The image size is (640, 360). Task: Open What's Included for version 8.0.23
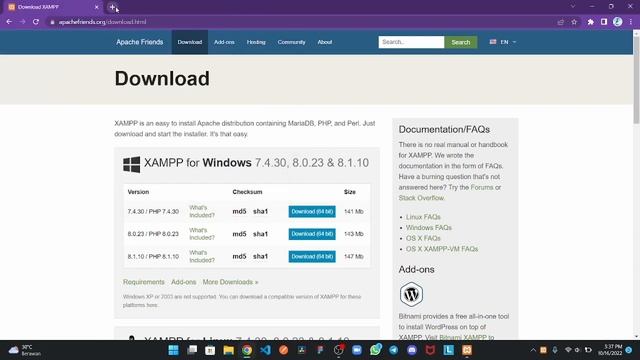202,234
